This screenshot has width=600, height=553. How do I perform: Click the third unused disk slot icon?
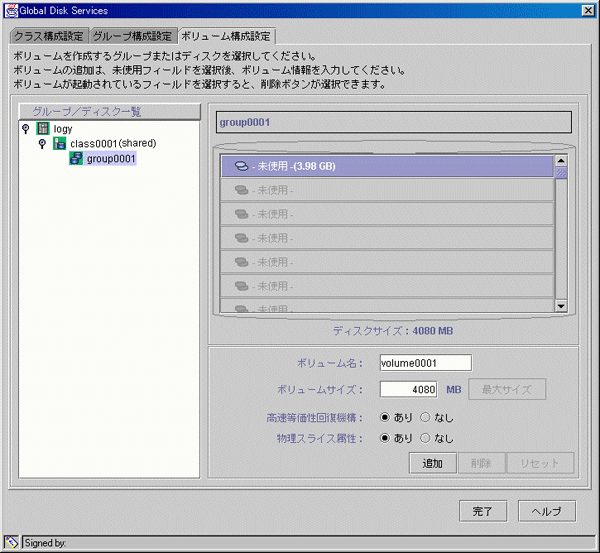pos(241,214)
